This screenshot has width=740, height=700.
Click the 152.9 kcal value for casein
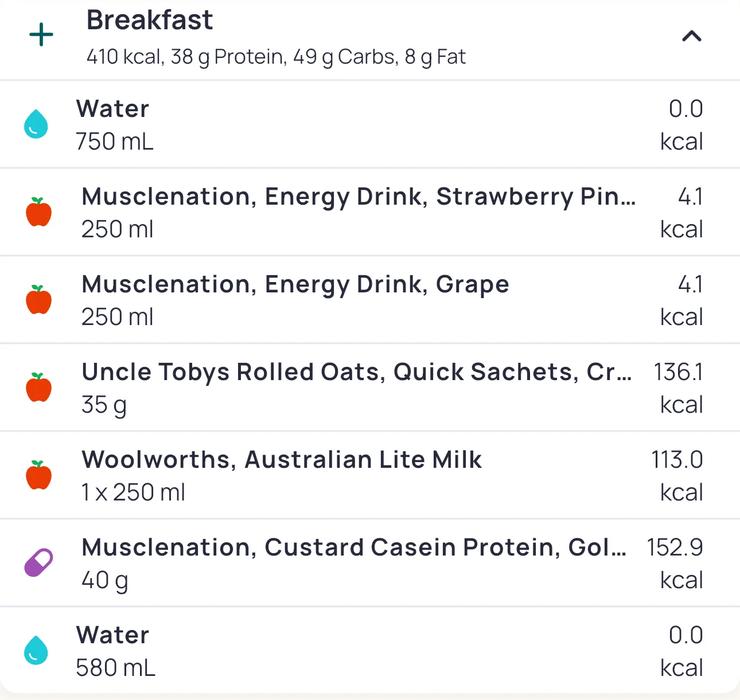pos(675,548)
